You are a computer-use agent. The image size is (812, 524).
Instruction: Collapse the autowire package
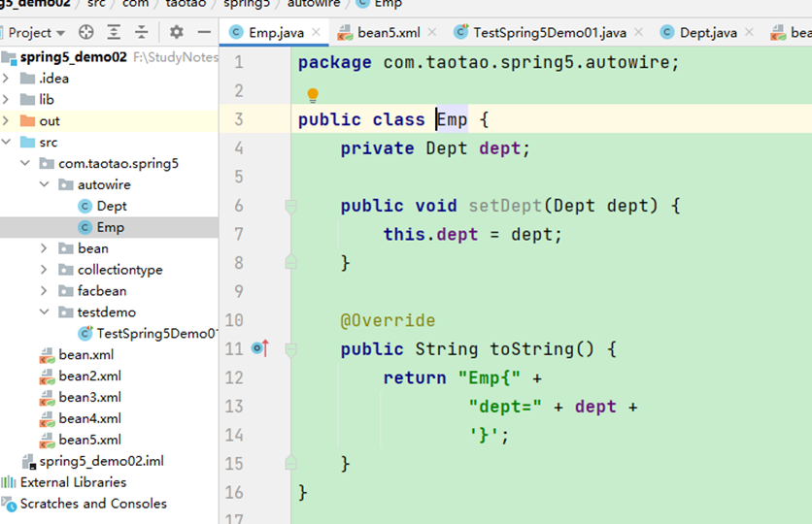(45, 184)
